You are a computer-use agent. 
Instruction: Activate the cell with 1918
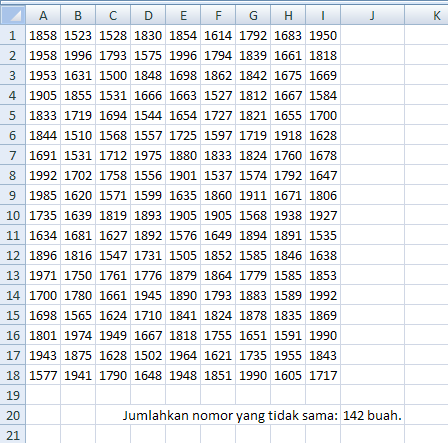point(288,135)
